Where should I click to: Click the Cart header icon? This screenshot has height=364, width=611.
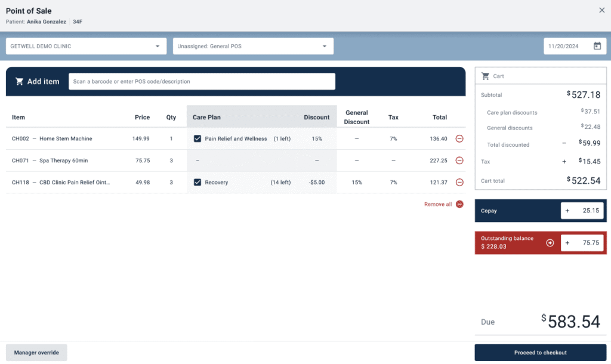point(486,76)
